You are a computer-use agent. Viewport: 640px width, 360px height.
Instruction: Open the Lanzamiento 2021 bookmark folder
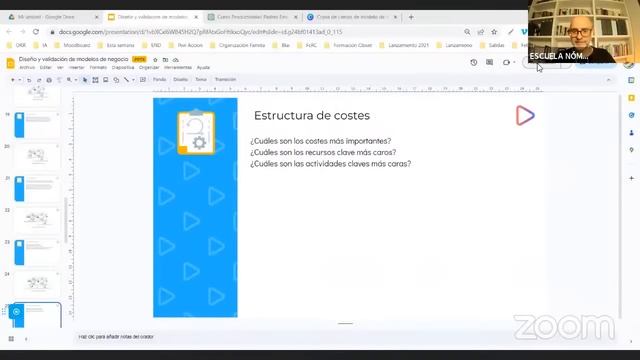pos(404,45)
